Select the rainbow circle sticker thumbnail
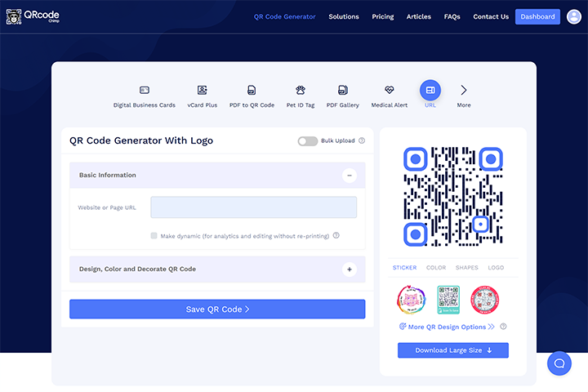 point(411,300)
